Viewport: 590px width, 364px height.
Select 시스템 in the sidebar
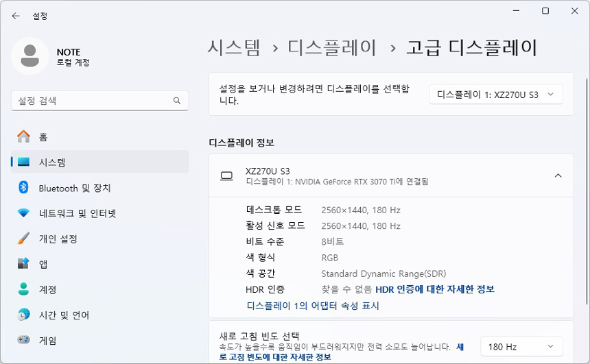(x=99, y=162)
